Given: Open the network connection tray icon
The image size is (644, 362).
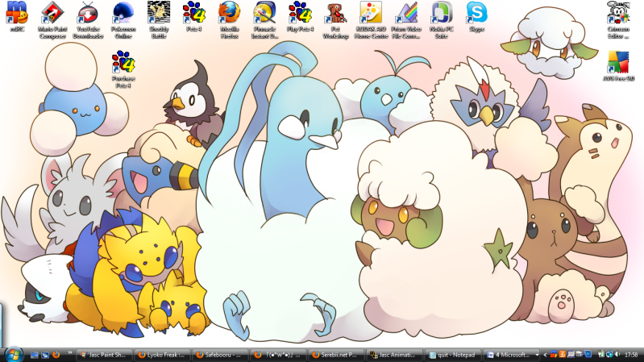Looking at the screenshot, I should coord(610,354).
